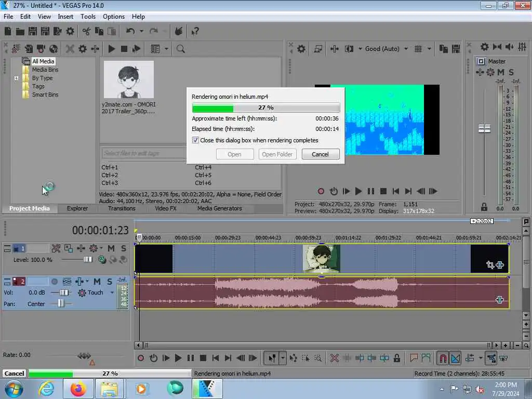This screenshot has width=532, height=399.
Task: Click the Preview on External Monitor icon
Action: point(318,49)
